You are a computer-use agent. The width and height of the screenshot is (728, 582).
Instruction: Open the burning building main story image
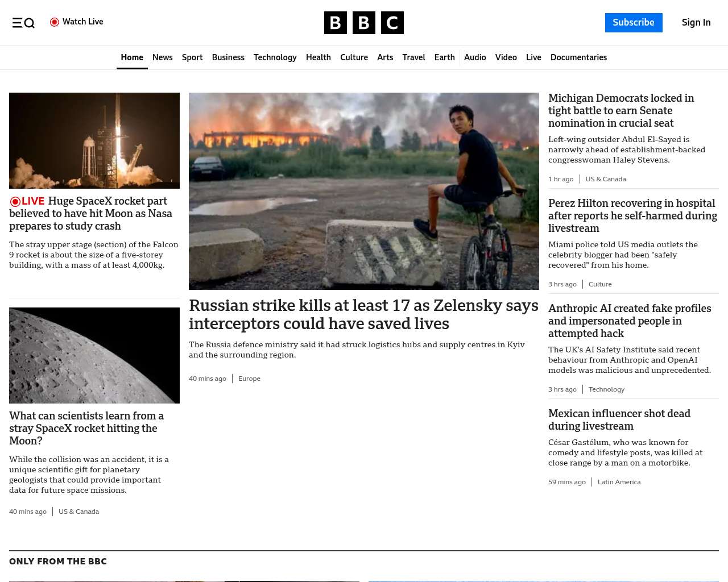(x=364, y=191)
